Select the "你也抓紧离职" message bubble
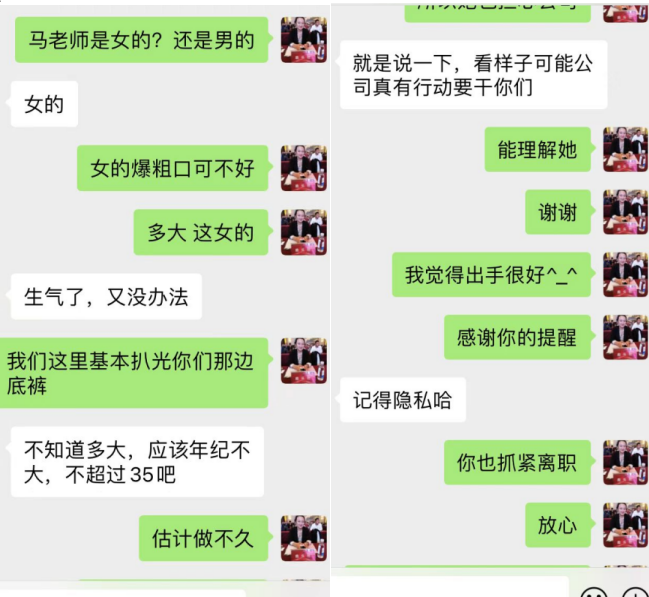649x597 pixels. tap(517, 462)
